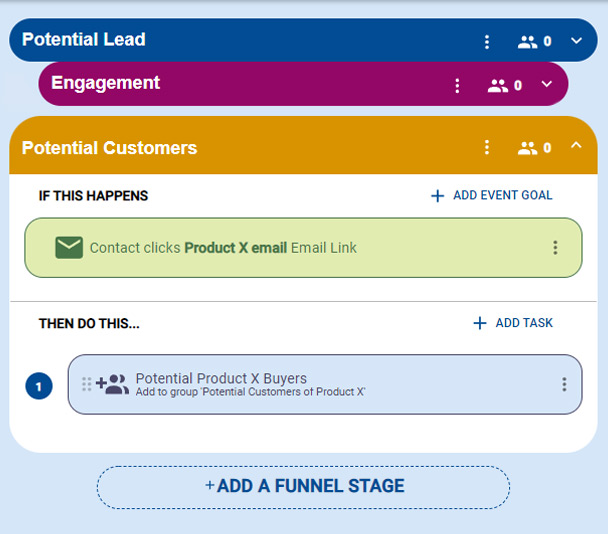Viewport: 608px width, 534px height.
Task: Open options for Potential Product X Buyers task
Action: pos(564,384)
